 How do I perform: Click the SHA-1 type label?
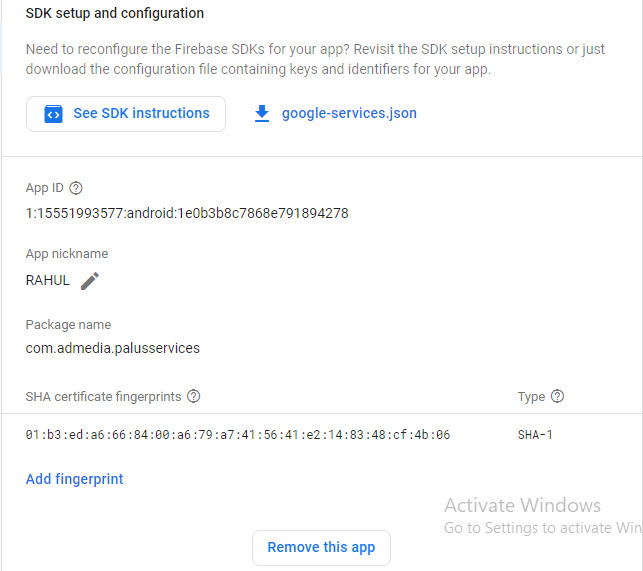(x=537, y=435)
